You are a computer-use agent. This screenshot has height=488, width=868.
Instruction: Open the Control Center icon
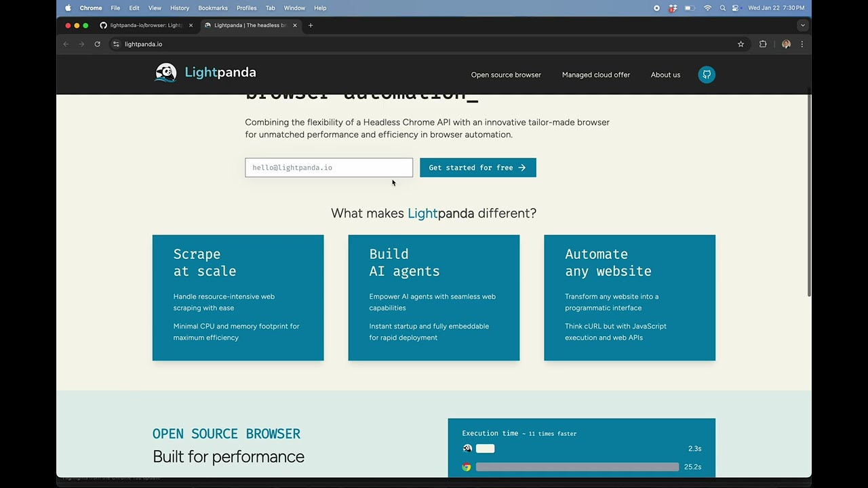[737, 8]
